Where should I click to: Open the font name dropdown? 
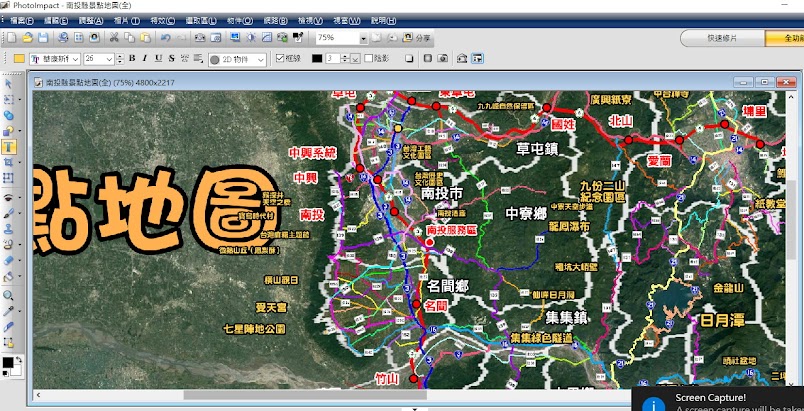tap(76, 59)
